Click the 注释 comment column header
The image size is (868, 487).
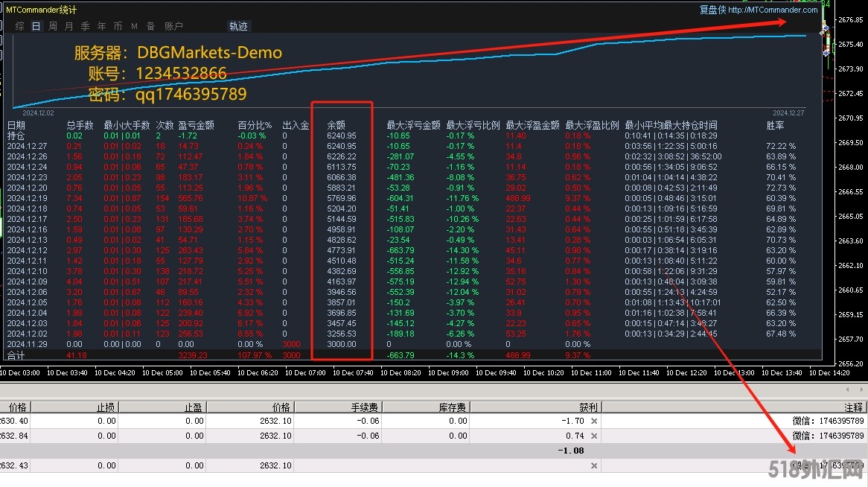[853, 407]
